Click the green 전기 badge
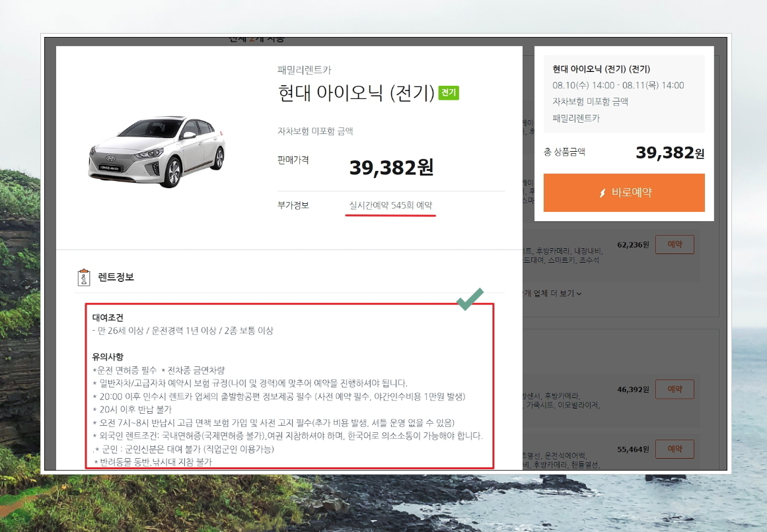 [x=449, y=93]
